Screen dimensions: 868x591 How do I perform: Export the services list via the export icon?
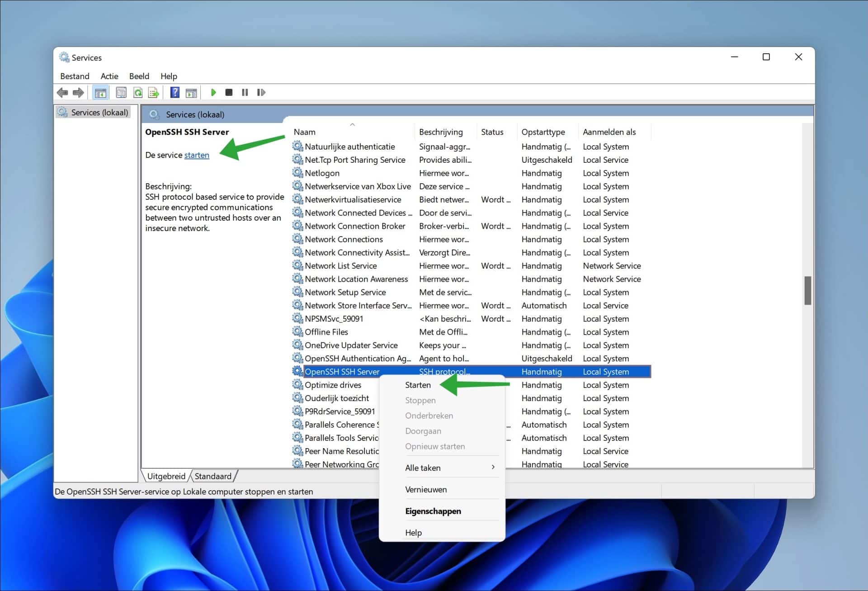point(153,92)
